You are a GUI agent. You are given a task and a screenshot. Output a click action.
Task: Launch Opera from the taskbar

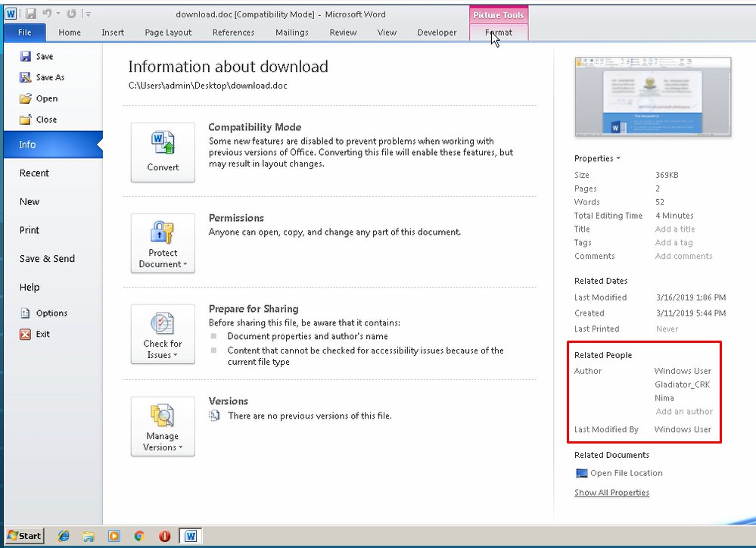164,536
